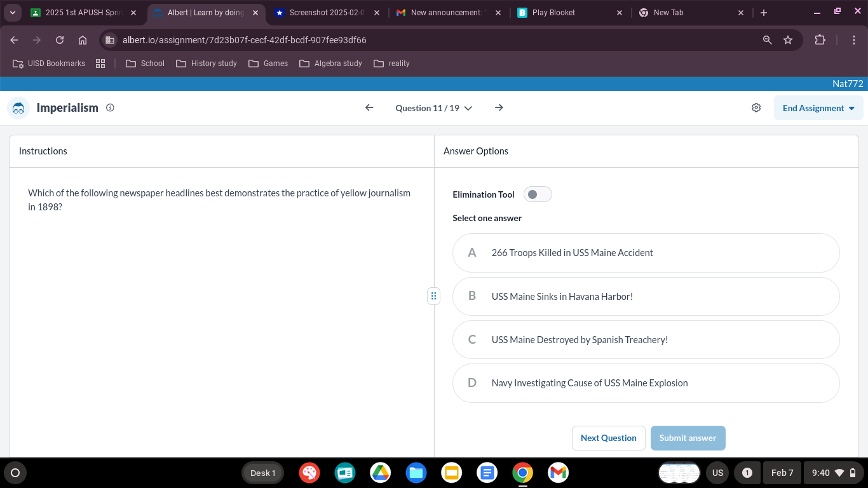Select answer B: USS Maine Sinks
The height and width of the screenshot is (488, 868).
646,296
